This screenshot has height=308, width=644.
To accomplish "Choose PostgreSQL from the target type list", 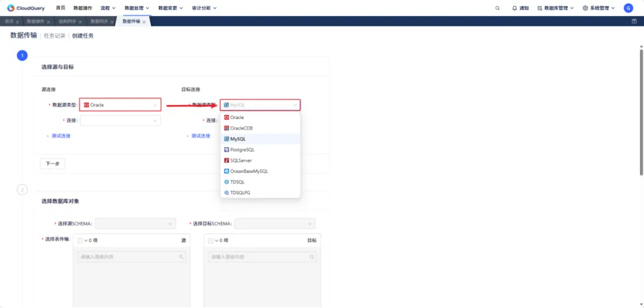I will (260, 150).
